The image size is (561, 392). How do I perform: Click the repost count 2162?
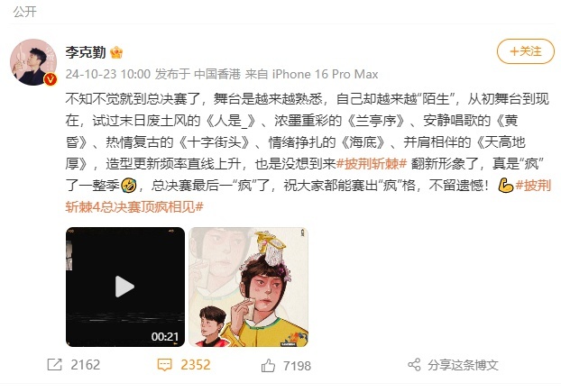85,365
